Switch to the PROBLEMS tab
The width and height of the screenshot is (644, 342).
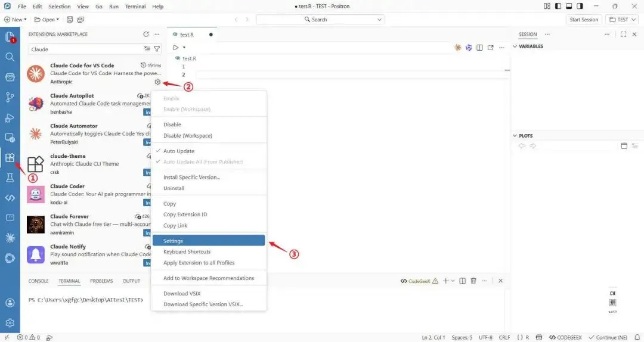coord(101,281)
